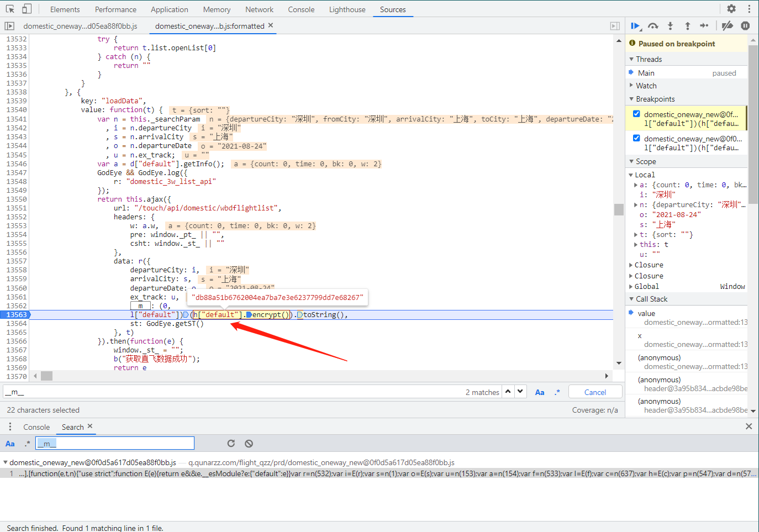The image size is (759, 532).
Task: Switch to the Elements tab
Action: click(65, 9)
